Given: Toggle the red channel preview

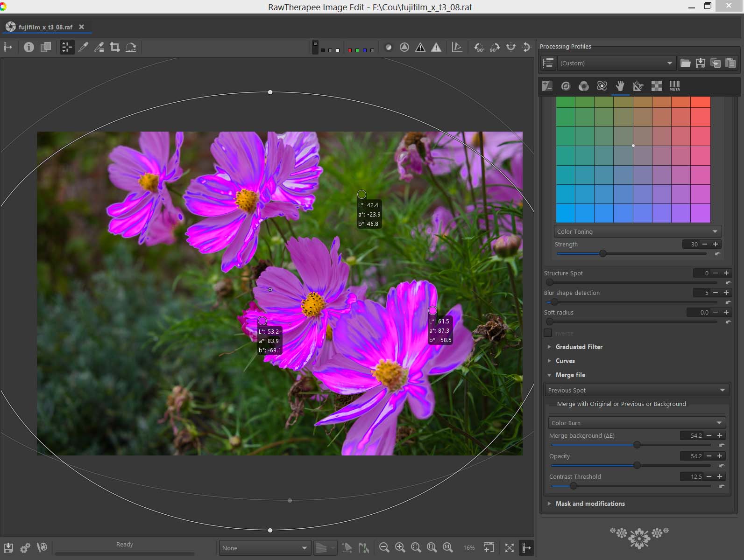Looking at the screenshot, I should click(x=349, y=50).
